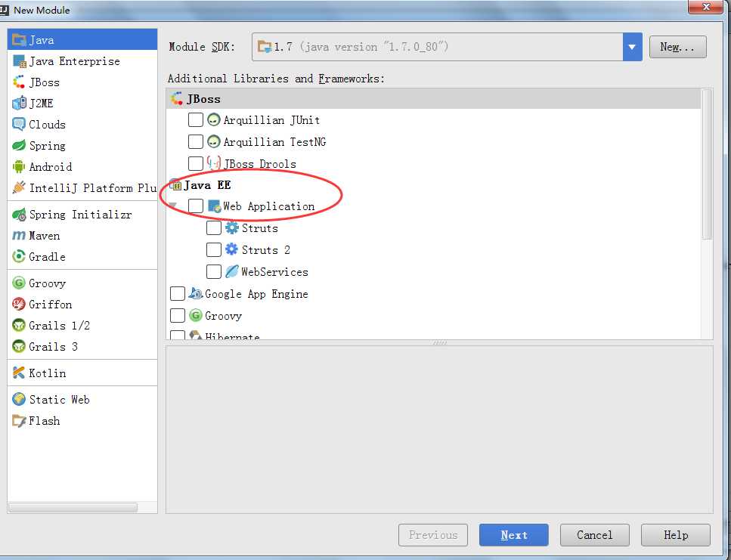This screenshot has width=731, height=560.
Task: Click the Google App Engine icon
Action: tap(195, 293)
